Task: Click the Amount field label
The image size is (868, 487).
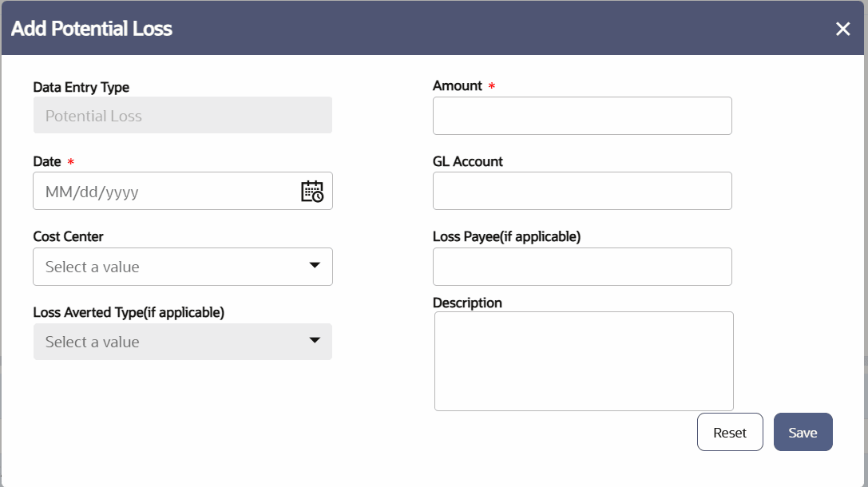Action: [x=458, y=85]
